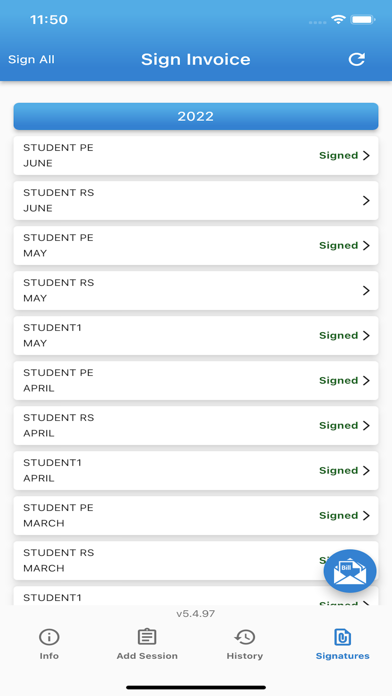Image resolution: width=392 pixels, height=696 pixels.
Task: Tap the History clock icon
Action: 245,637
